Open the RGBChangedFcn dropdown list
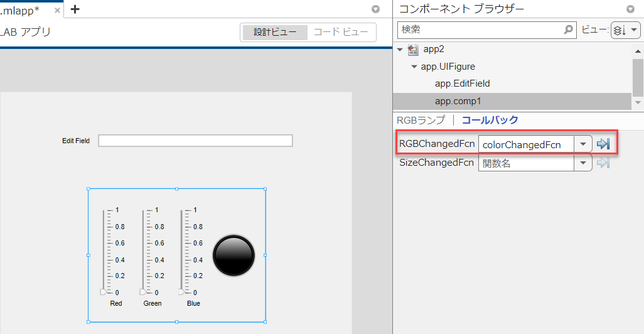The image size is (644, 334). [583, 144]
